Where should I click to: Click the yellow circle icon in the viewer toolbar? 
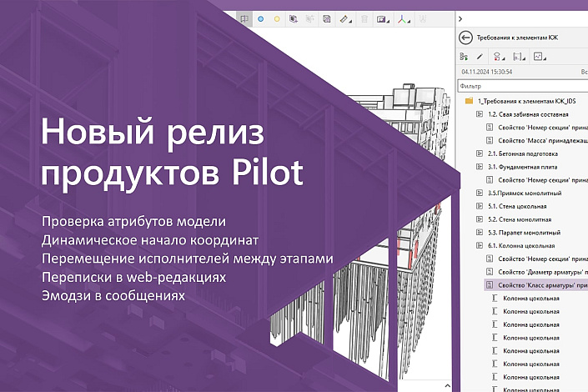coord(277,18)
